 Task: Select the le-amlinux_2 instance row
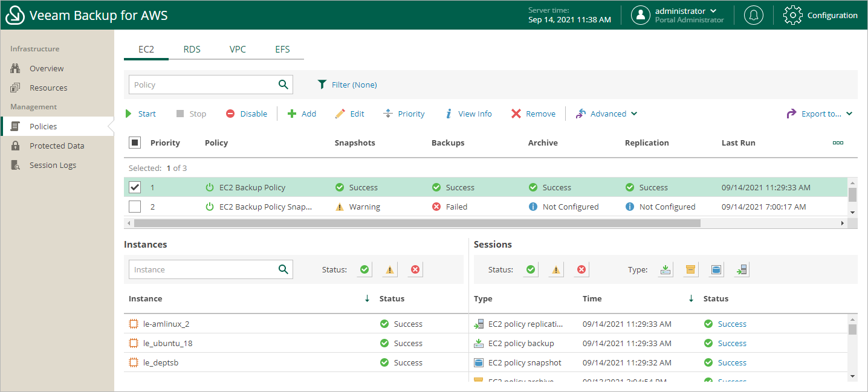pos(296,324)
